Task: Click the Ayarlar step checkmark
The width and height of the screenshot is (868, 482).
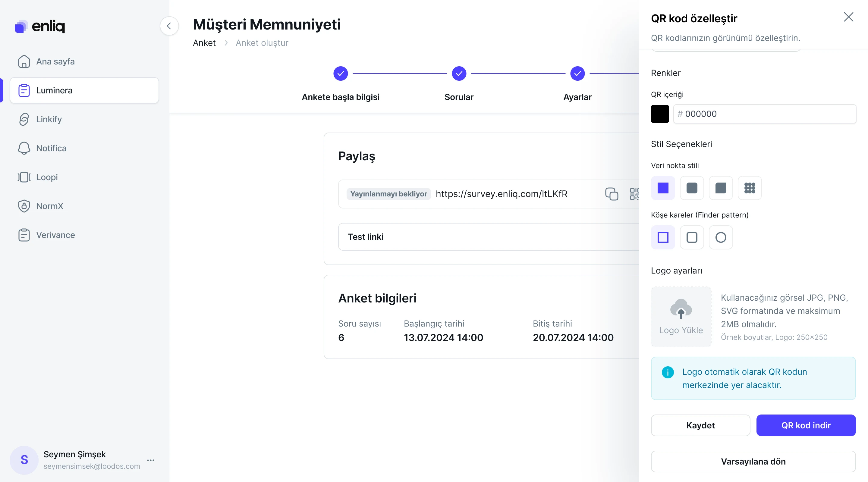Action: coord(577,74)
